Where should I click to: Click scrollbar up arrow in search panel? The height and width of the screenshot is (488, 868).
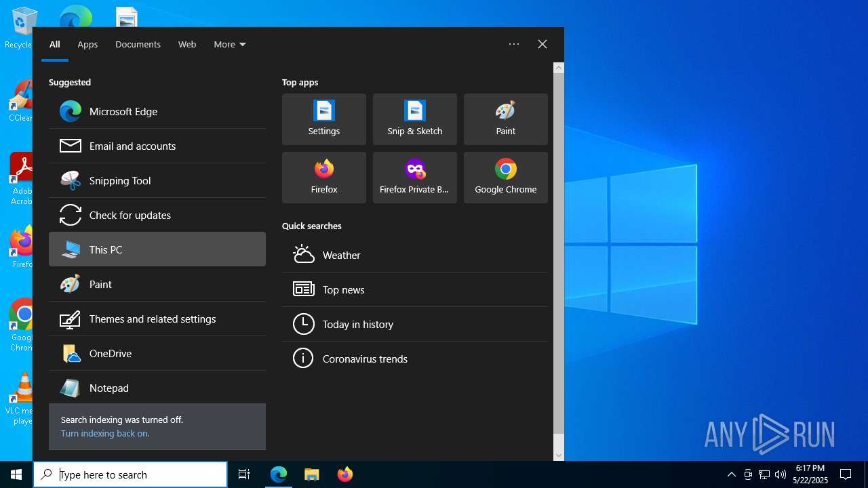click(x=559, y=68)
